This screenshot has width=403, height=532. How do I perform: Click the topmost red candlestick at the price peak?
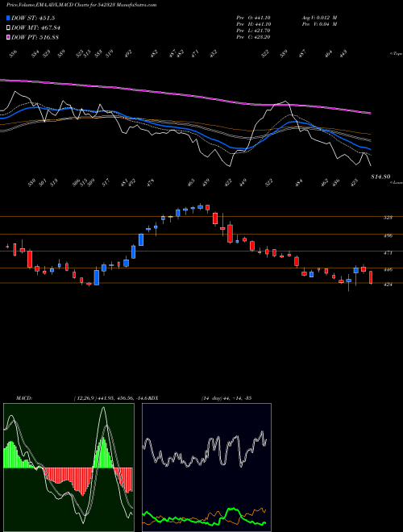tap(208, 208)
